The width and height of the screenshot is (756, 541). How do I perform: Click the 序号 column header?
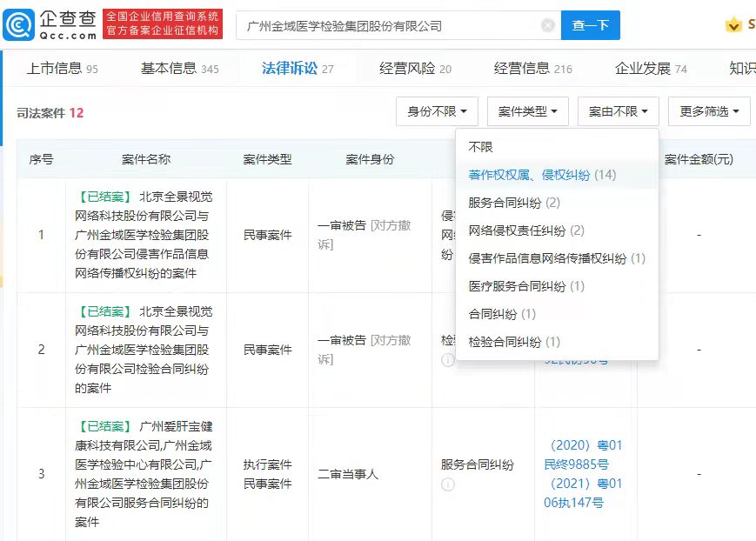(41, 159)
